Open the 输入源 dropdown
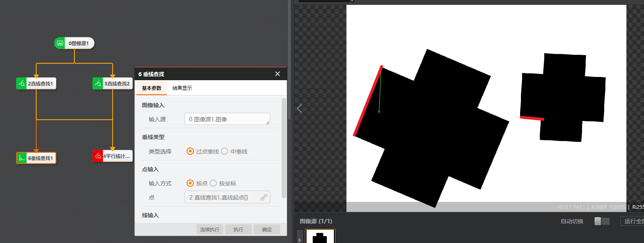Viewport: 644px width, 243px height. point(227,119)
